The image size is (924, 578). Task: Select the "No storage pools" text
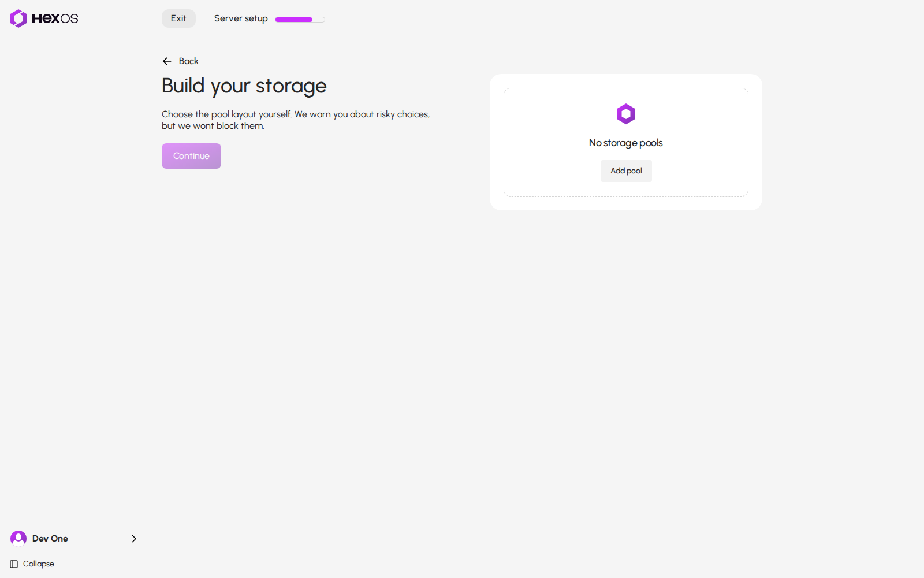[626, 143]
